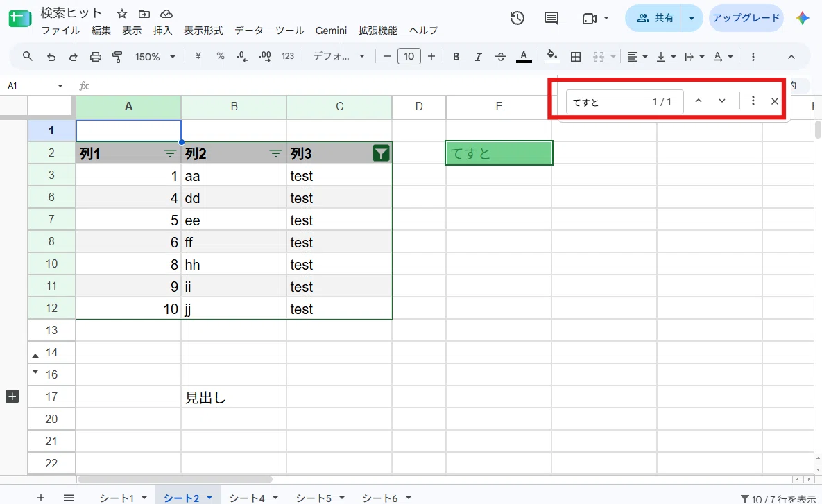Open the all sheets list
Viewport: 822px width, 504px height.
point(69,498)
